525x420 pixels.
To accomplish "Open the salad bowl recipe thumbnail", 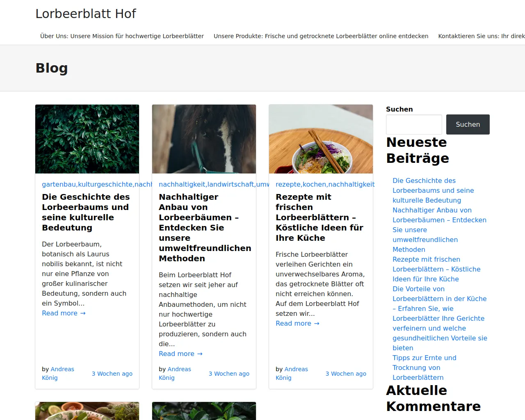I will pyautogui.click(x=321, y=139).
